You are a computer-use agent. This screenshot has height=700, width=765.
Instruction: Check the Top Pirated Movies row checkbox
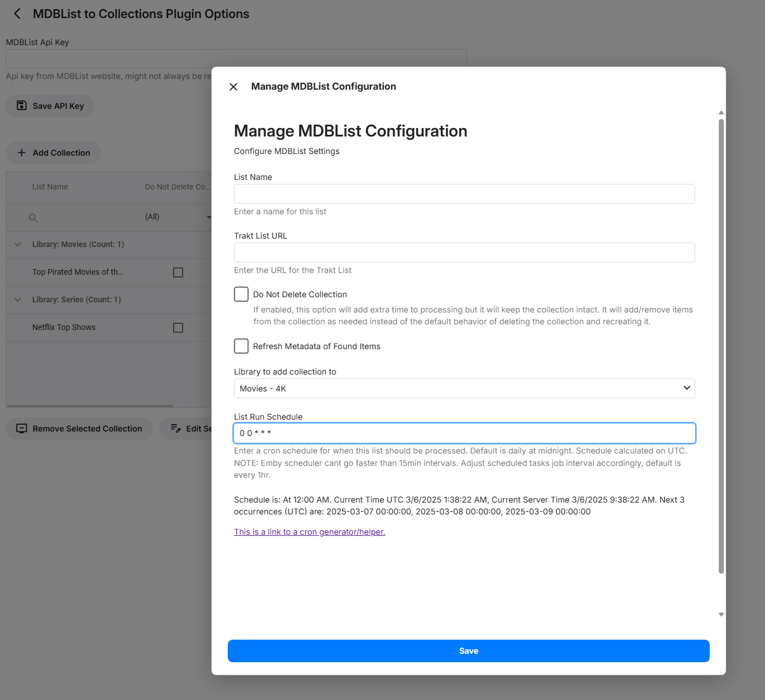pos(178,272)
